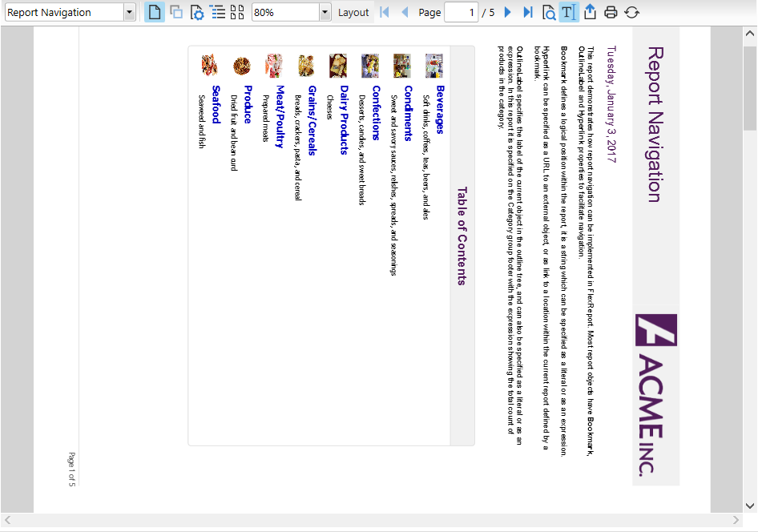
Task: Refresh the report icon
Action: 631,12
